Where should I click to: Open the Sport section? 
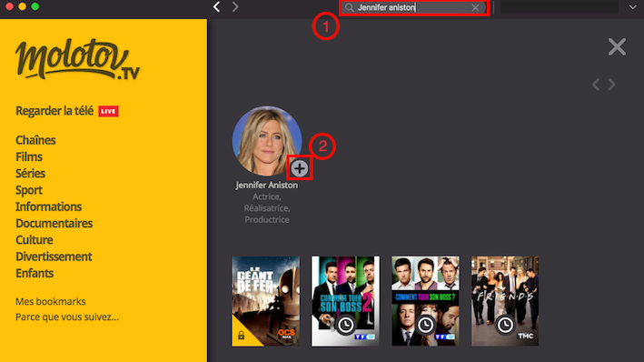click(x=29, y=190)
